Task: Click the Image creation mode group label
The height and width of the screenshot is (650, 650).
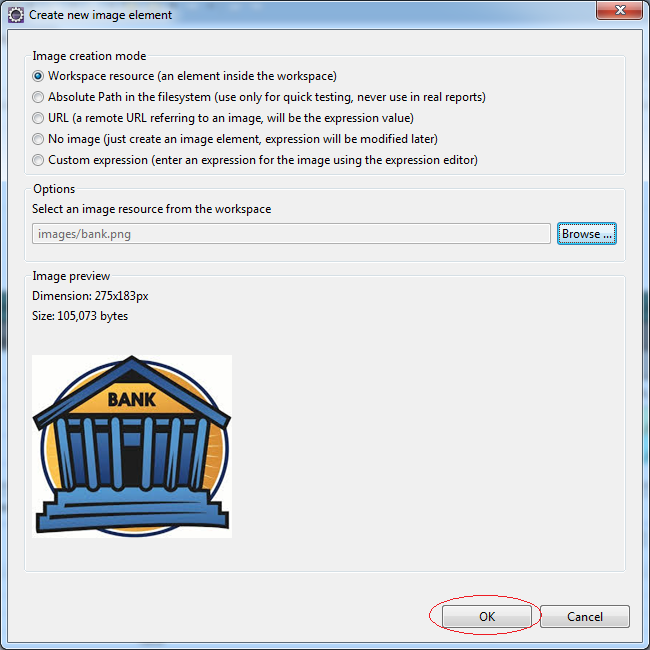Action: [x=89, y=56]
